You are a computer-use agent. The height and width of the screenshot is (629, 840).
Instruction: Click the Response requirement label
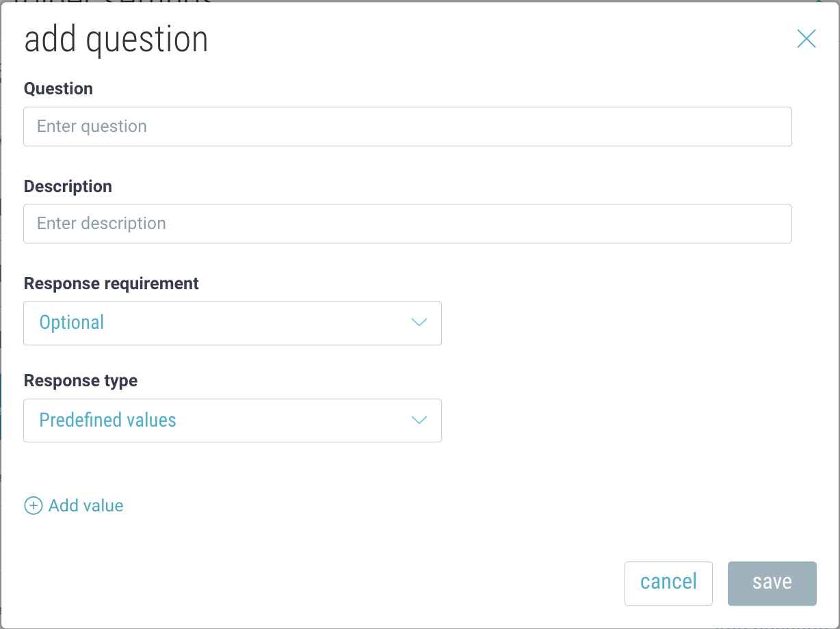click(x=111, y=283)
